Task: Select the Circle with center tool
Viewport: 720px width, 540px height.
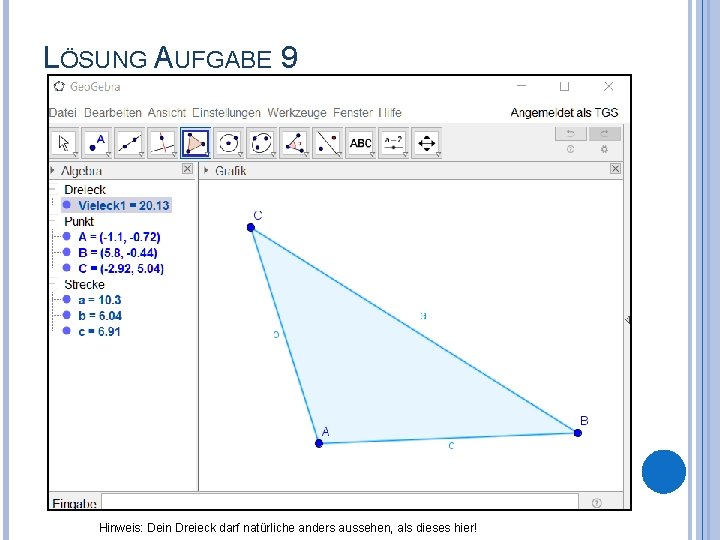Action: 229,143
